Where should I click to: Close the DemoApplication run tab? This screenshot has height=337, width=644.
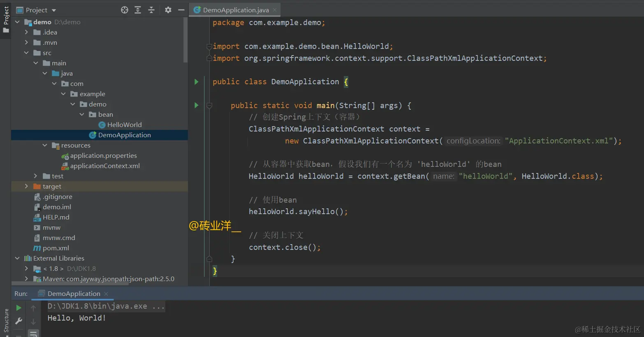point(106,293)
